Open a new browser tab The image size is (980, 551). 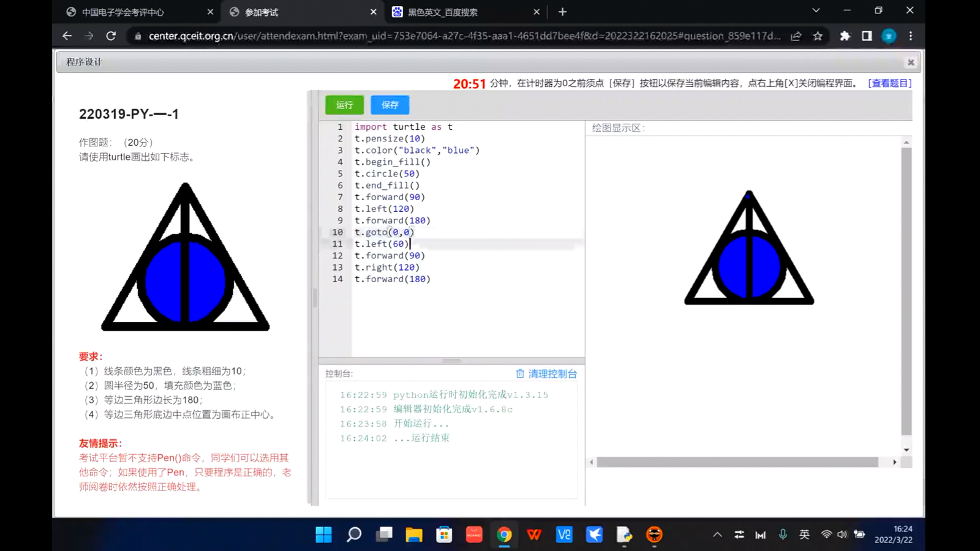pyautogui.click(x=562, y=12)
